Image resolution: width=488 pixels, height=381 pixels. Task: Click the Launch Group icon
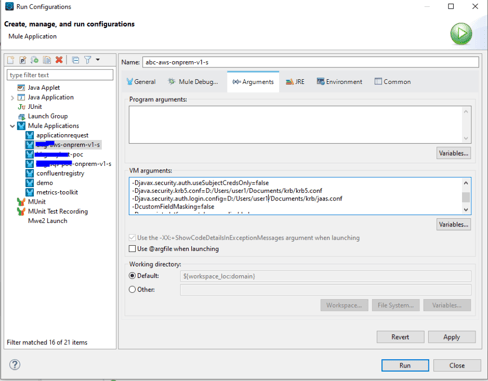[21, 116]
